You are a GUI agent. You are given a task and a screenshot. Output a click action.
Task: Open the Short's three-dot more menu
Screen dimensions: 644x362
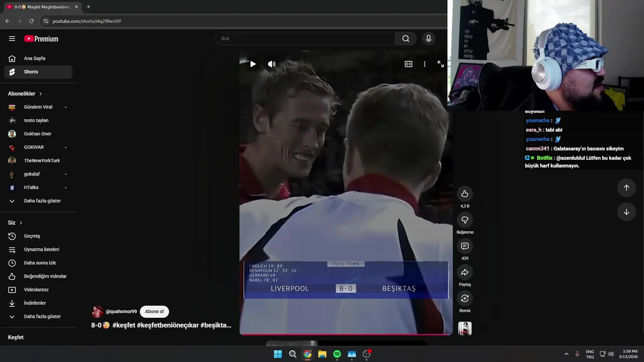coord(425,64)
